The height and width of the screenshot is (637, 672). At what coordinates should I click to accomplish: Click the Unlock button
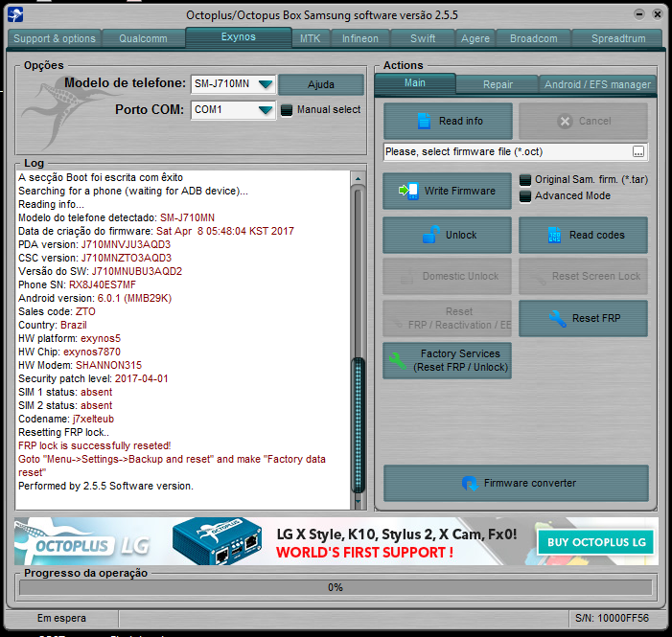coord(447,235)
